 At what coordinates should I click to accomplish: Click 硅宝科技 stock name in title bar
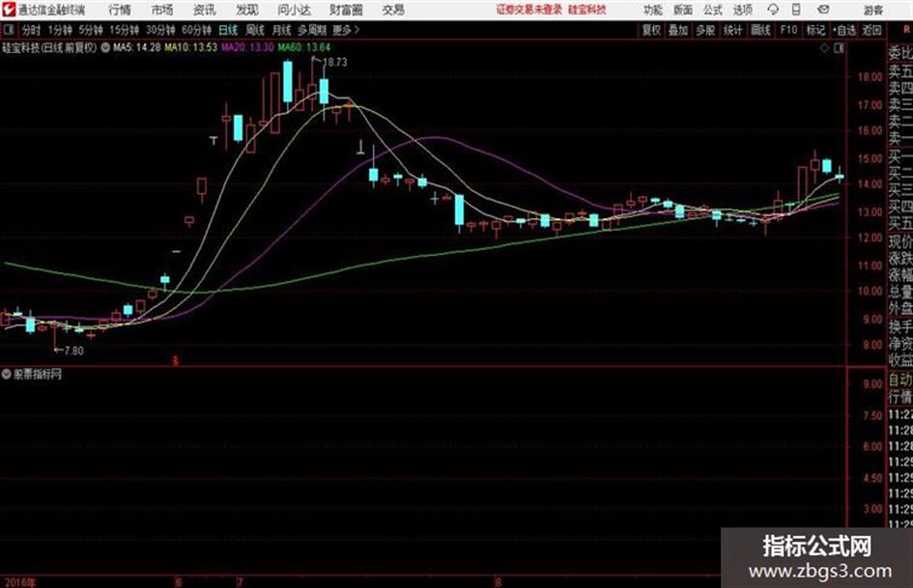coord(587,10)
